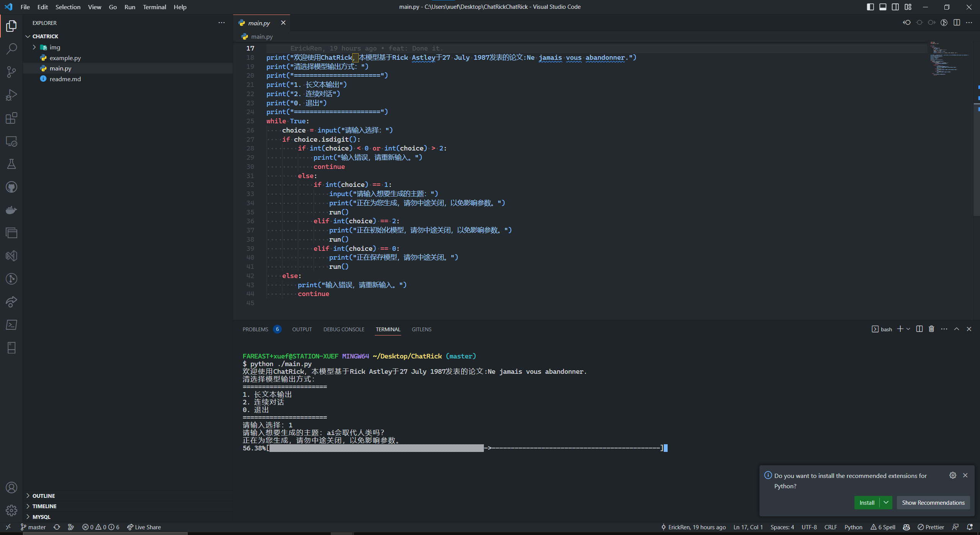Toggle secondary side bar visibility

coord(895,7)
